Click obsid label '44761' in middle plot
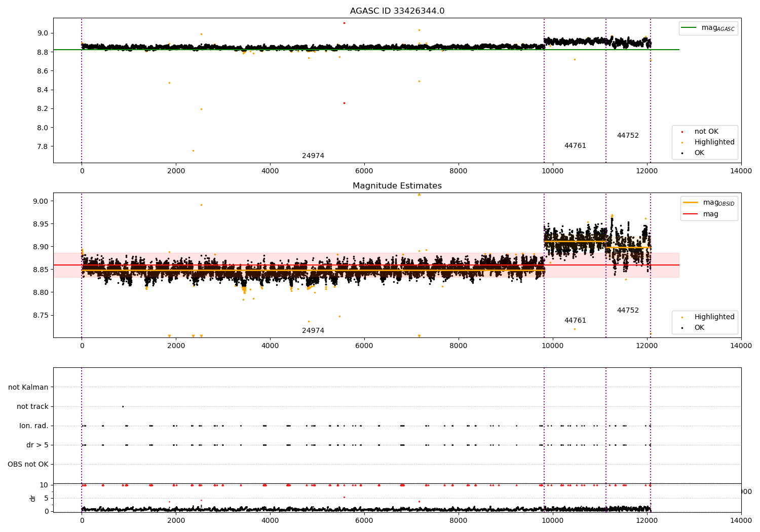Viewport: 760px width, 532px height. (575, 321)
